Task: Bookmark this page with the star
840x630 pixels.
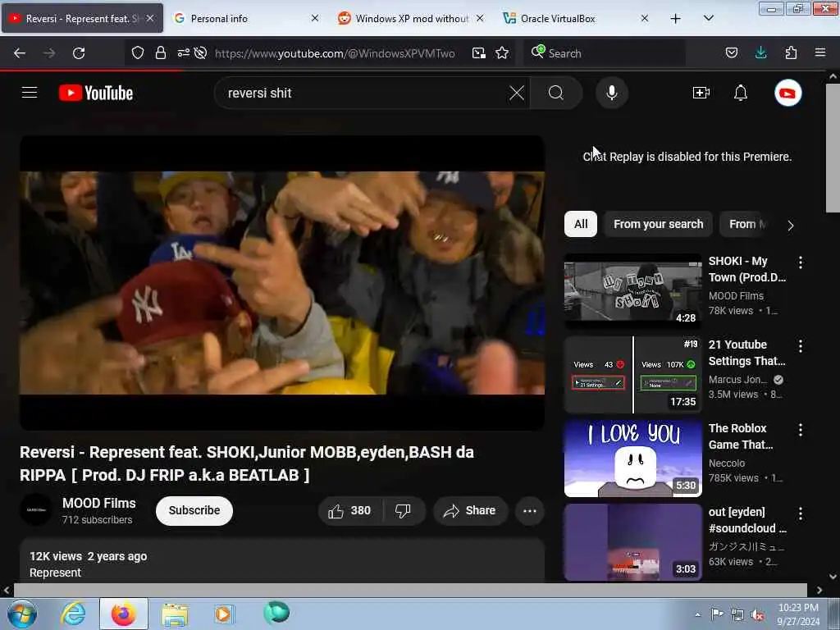Action: (x=502, y=52)
